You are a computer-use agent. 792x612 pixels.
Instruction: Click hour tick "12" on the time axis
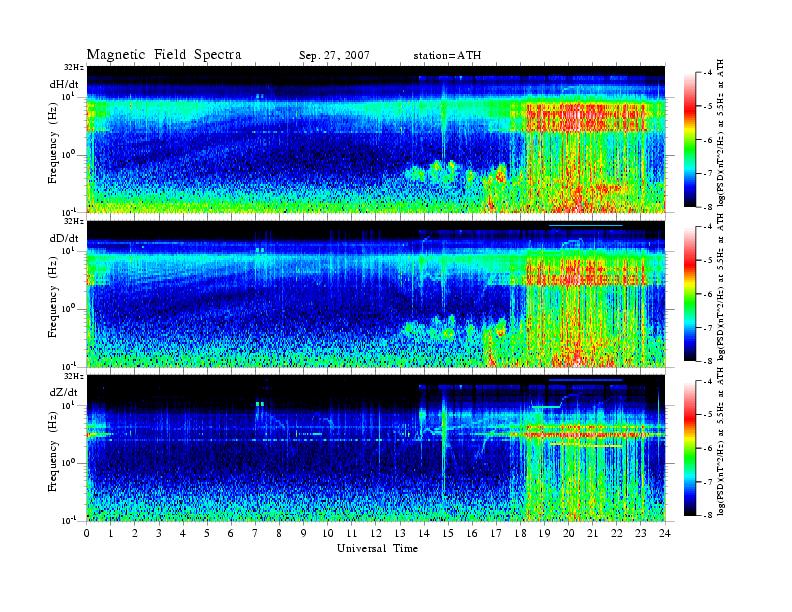376,533
